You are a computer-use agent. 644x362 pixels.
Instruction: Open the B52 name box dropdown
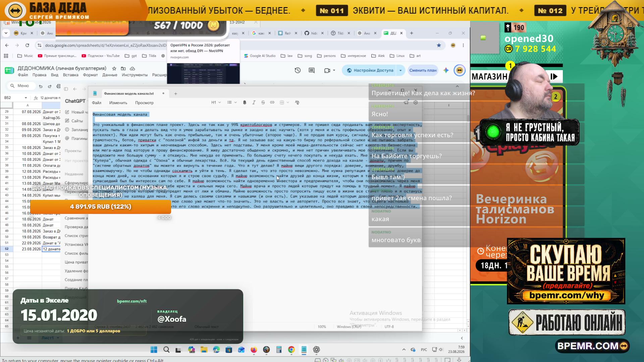click(25, 98)
